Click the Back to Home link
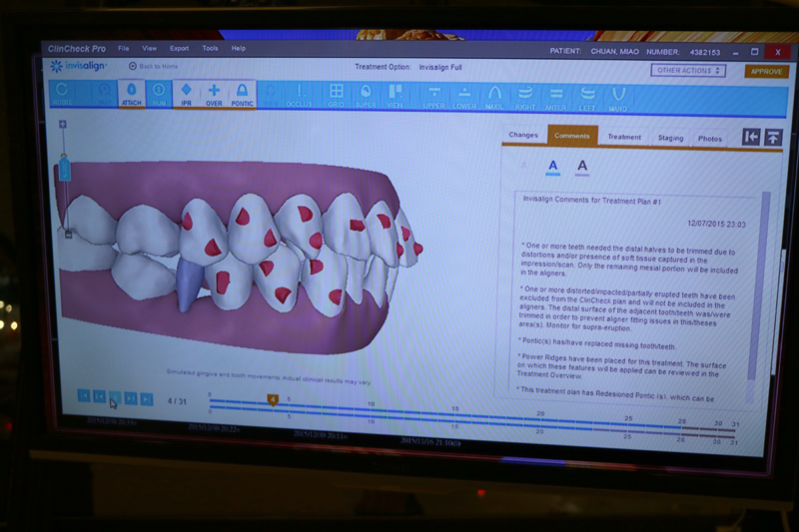The height and width of the screenshot is (532, 799). coord(154,66)
